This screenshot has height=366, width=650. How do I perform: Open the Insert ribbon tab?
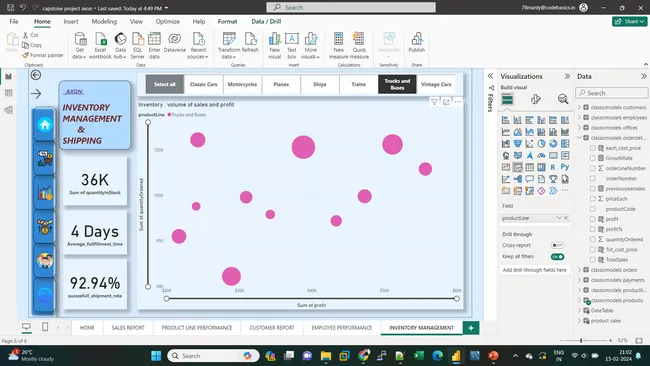tap(71, 22)
